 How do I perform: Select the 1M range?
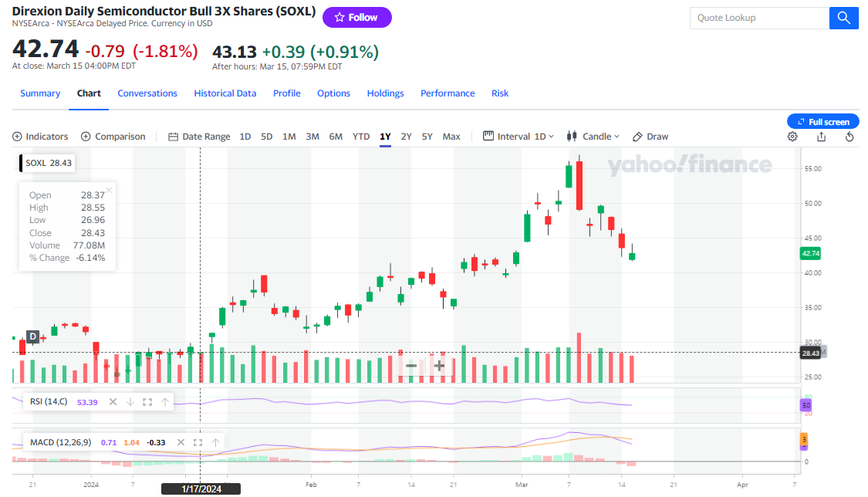[x=289, y=137]
